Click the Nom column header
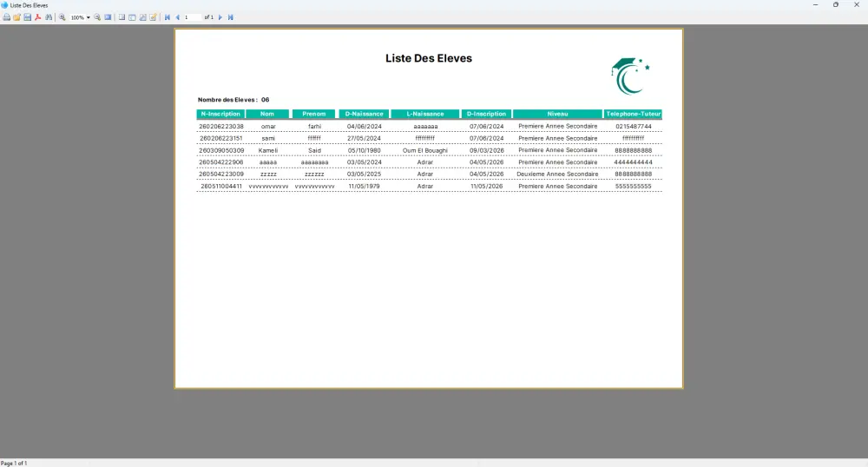The image size is (868, 467). (267, 114)
